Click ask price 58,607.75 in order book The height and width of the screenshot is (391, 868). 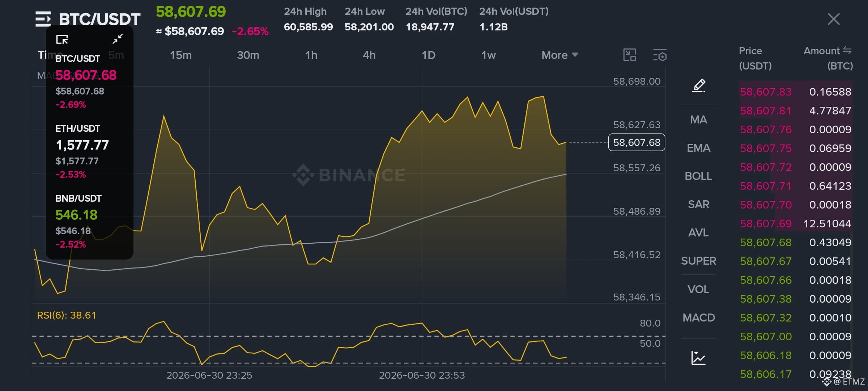coord(766,148)
